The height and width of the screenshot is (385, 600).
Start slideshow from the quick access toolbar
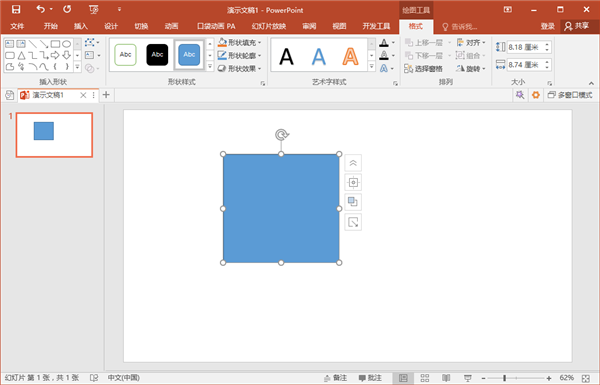[93, 10]
